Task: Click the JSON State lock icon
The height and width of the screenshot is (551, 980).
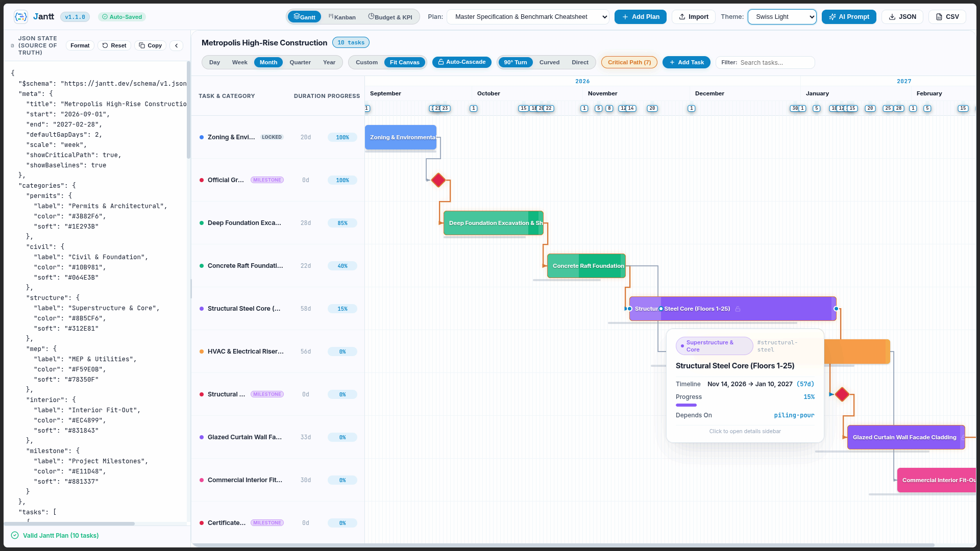Action: [12, 46]
